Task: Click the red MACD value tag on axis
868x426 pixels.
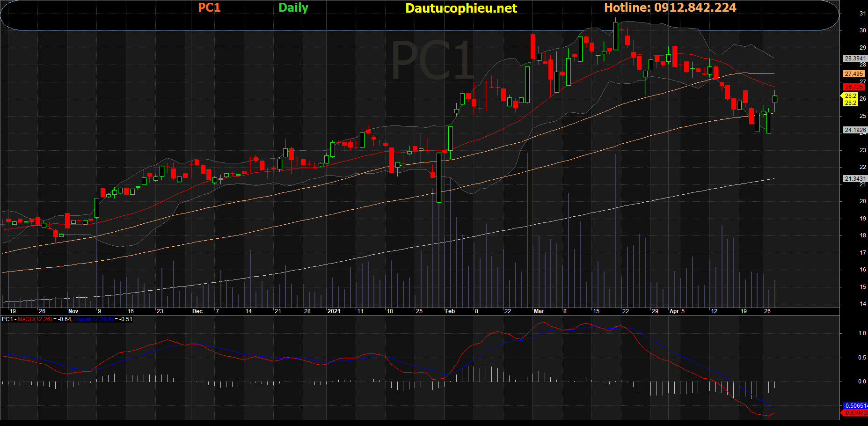Action: point(855,413)
